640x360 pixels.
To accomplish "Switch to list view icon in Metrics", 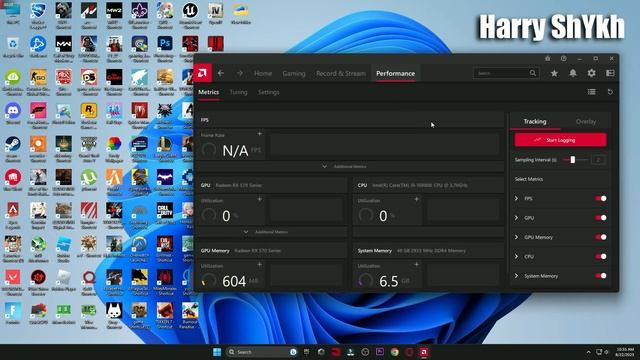I will point(591,92).
